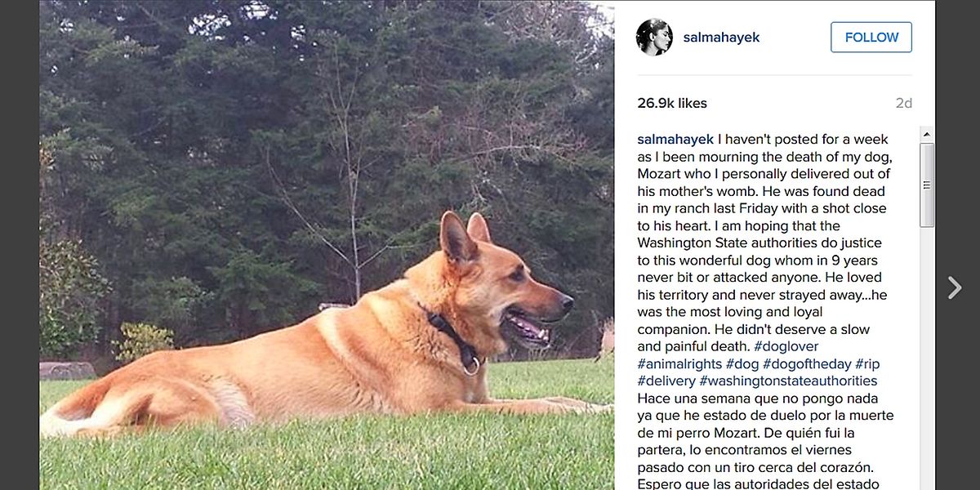The image size is (980, 490).
Task: Click the dog photo
Action: pos(327,245)
